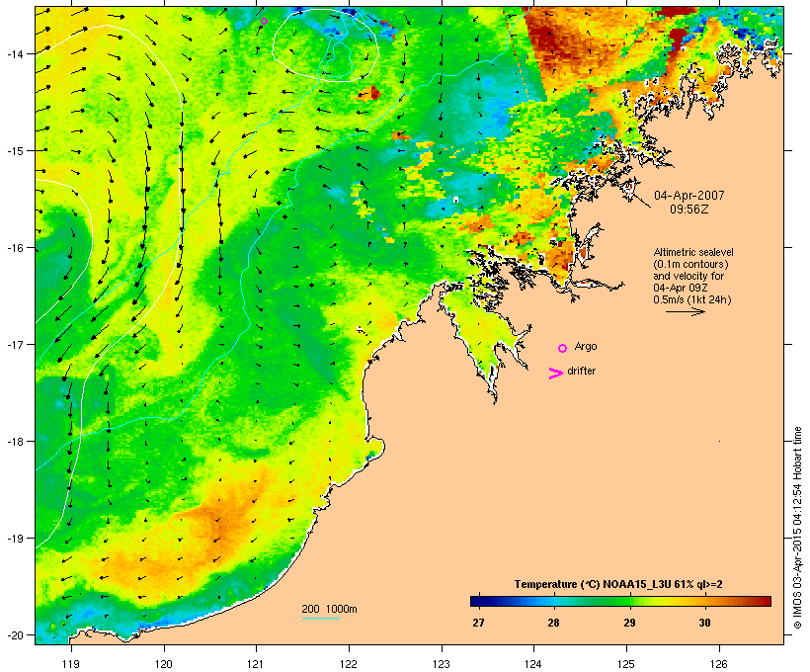Click the '124' longitude axis label
Viewport: 810px width, 672px height.
533,664
